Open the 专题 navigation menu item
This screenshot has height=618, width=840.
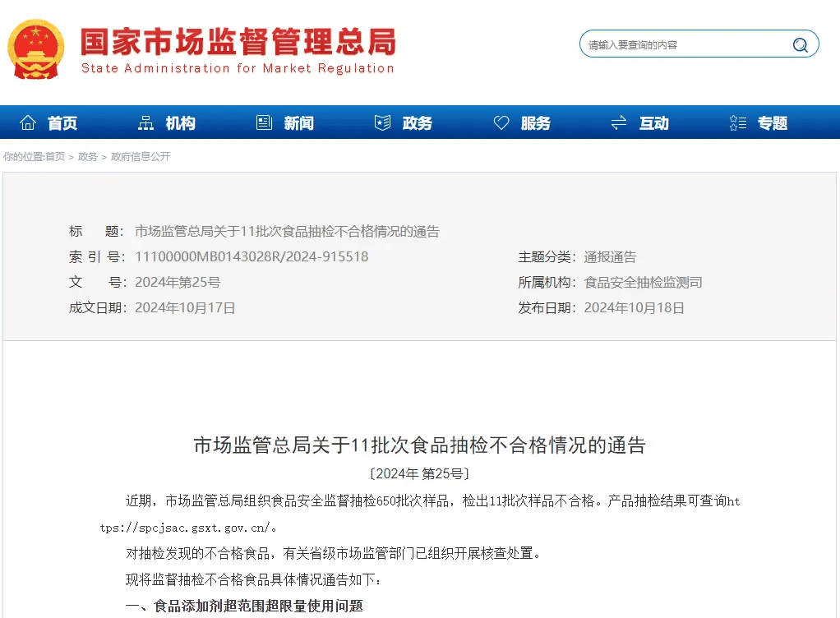click(773, 123)
